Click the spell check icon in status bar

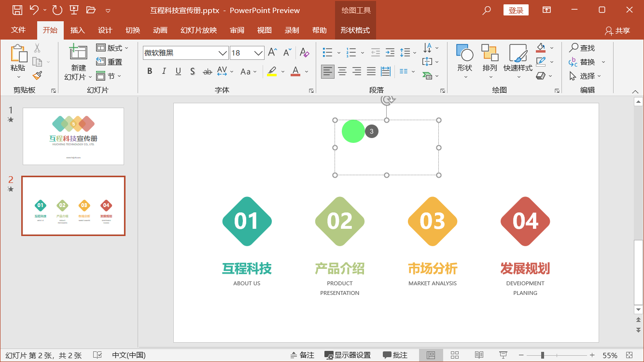tap(97, 355)
